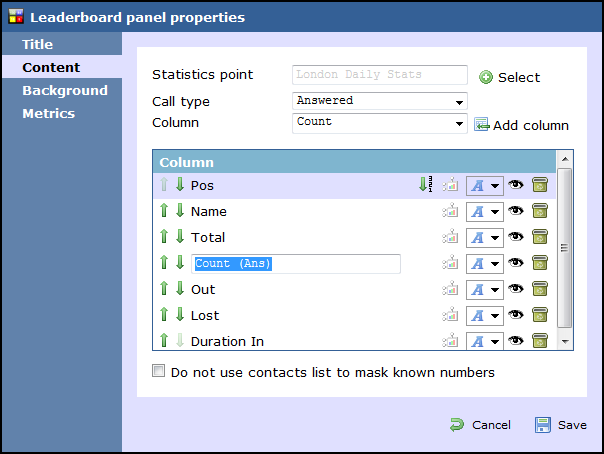Open the Call type dropdown
Screen dimensions: 604x454
[x=380, y=101]
